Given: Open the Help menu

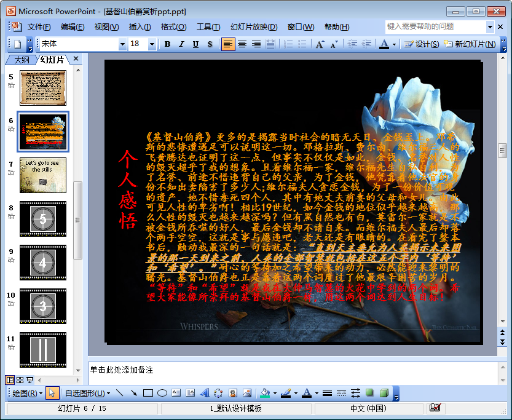Looking at the screenshot, I should (x=337, y=27).
